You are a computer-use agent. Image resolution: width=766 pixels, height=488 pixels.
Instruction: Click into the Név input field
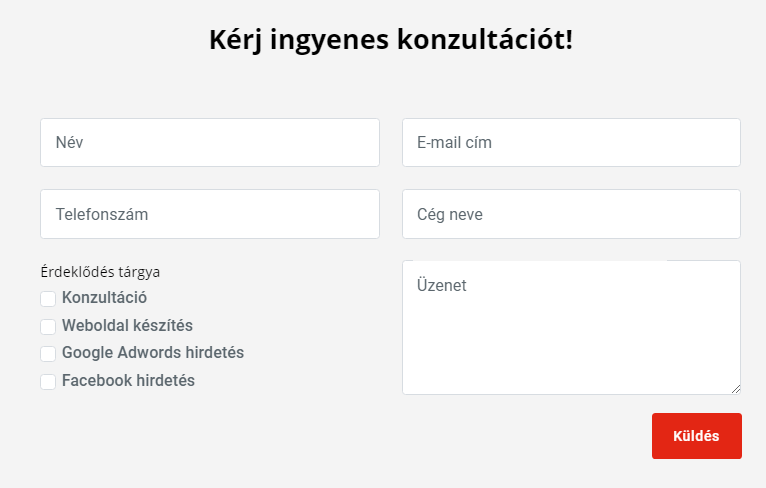(210, 143)
